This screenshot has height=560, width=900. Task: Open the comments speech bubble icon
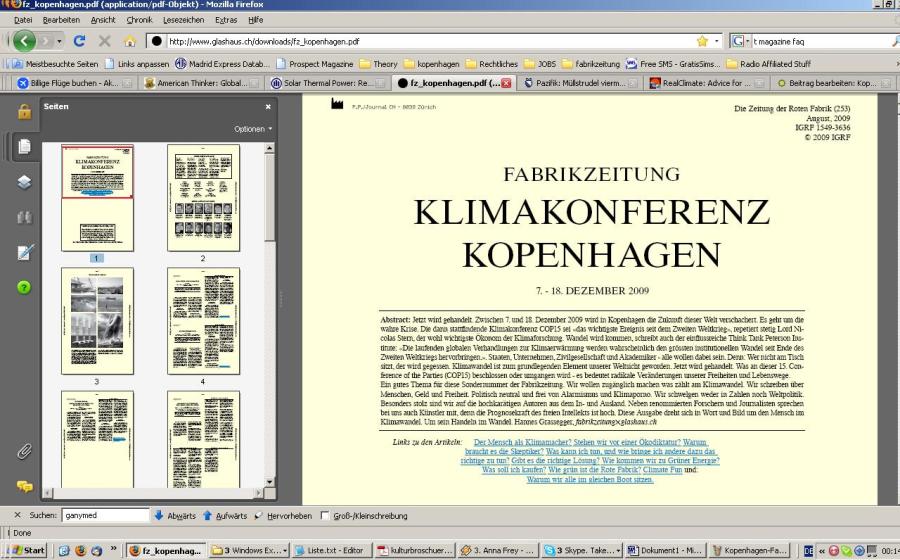[x=24, y=487]
